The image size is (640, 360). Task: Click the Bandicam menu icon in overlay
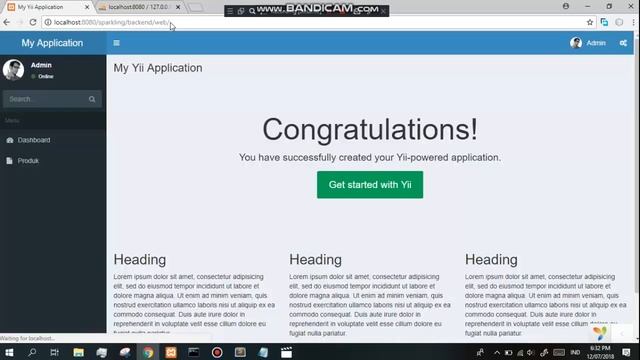230,11
